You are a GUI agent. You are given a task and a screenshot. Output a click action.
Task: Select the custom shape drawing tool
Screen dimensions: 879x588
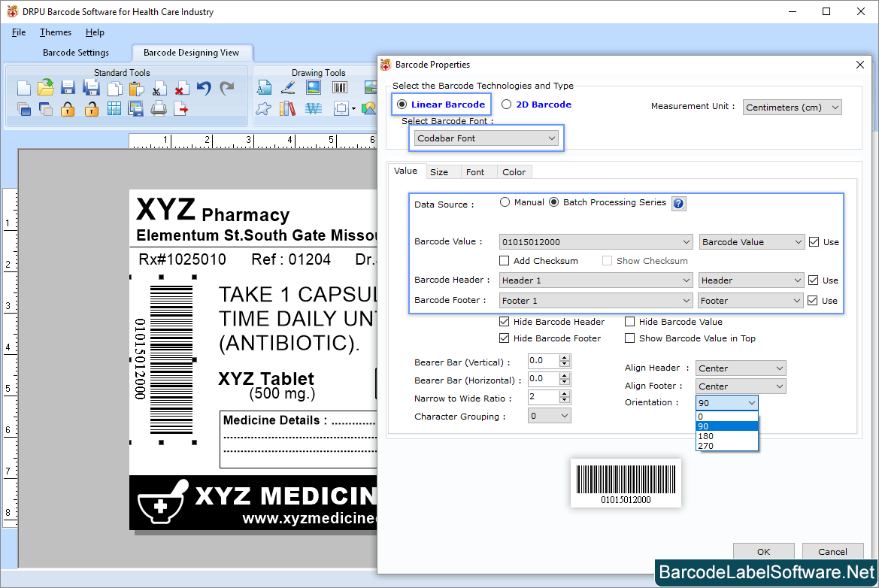[x=263, y=109]
